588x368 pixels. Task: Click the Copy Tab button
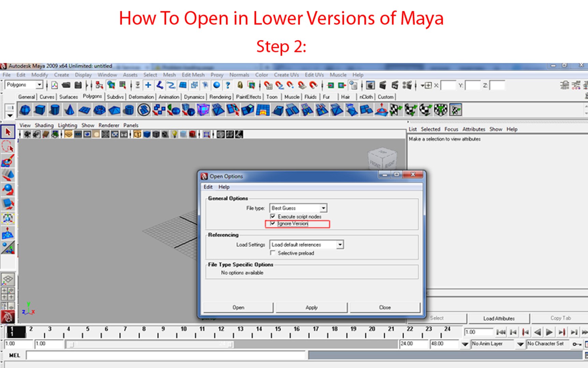coord(560,318)
